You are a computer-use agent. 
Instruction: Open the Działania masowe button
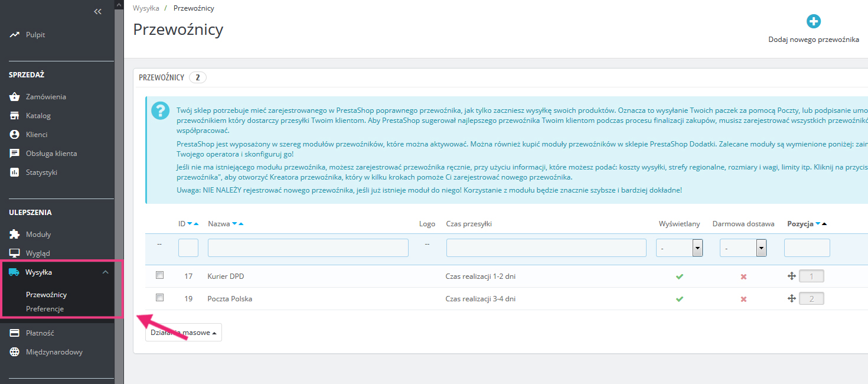click(x=183, y=333)
